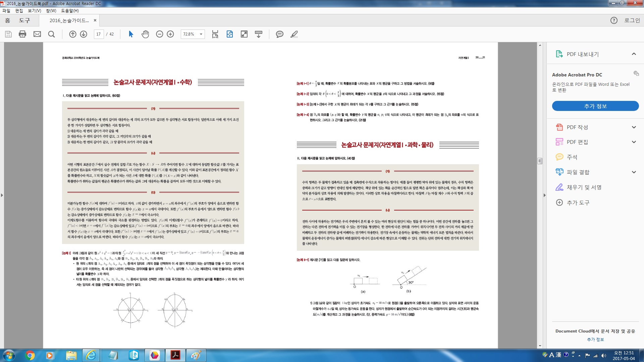This screenshot has width=644, height=362.
Task: Expand the 파일 결합 chevron
Action: (634, 172)
